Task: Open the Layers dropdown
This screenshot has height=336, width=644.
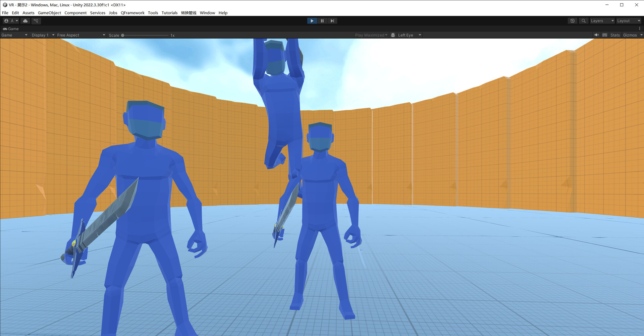Action: (x=602, y=21)
